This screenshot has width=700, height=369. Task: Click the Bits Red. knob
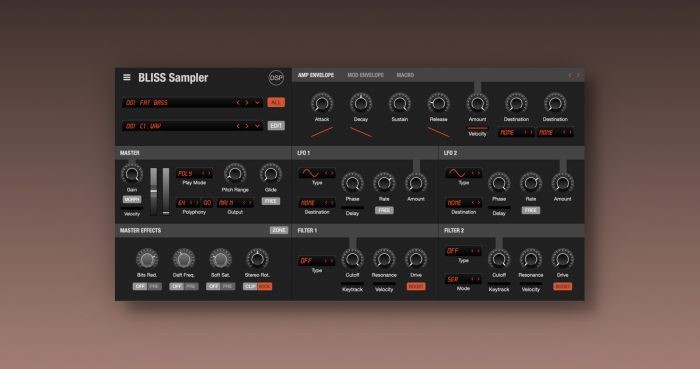coord(147,259)
